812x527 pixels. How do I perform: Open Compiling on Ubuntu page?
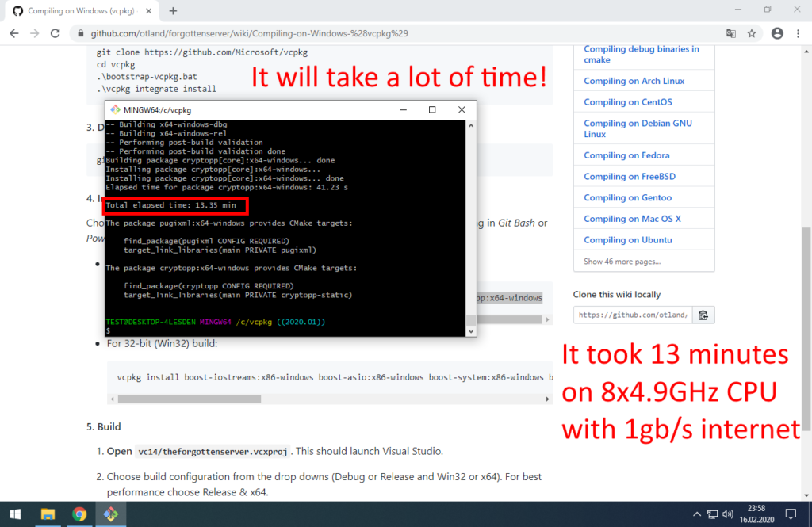tap(628, 240)
